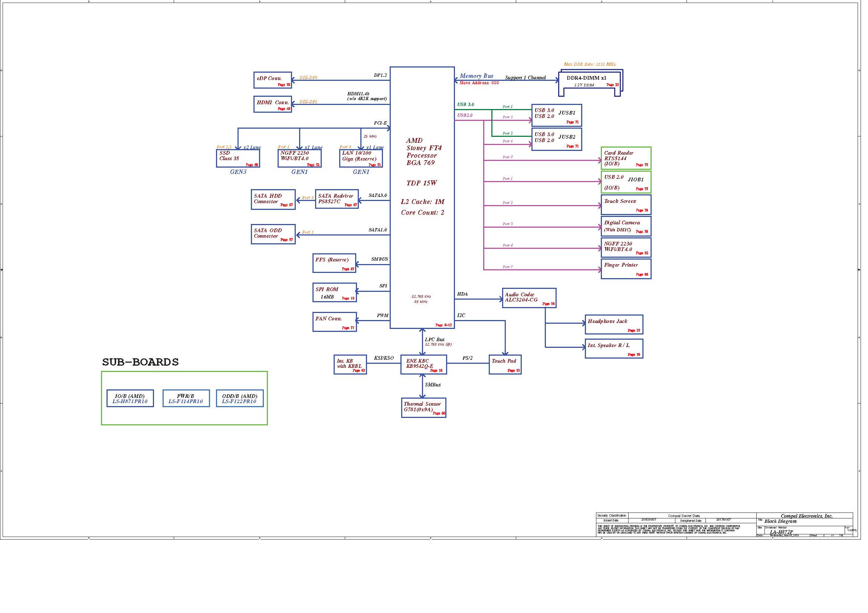Select the LA-H872P document number
Screen dimensions: 868x613
[x=782, y=532]
